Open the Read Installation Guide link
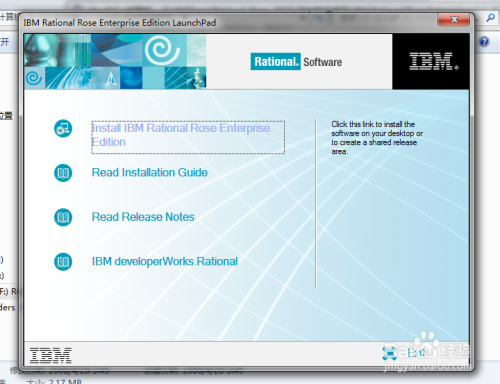This screenshot has height=384, width=500. 150,172
